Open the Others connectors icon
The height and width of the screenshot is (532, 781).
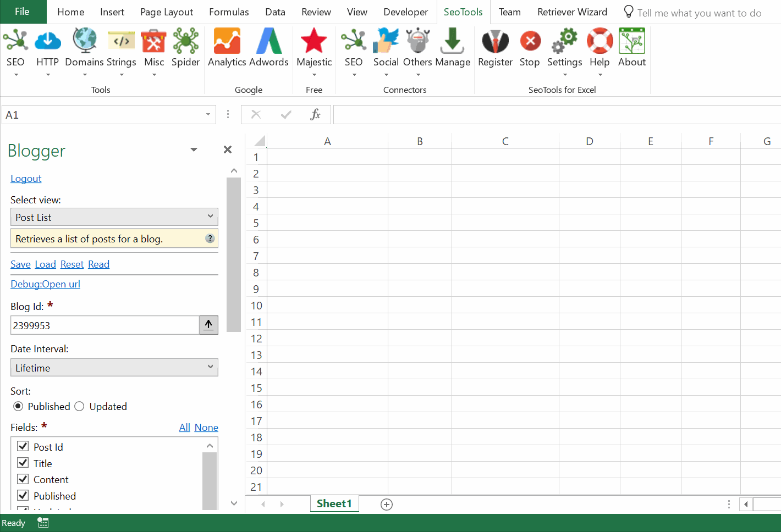tap(418, 41)
